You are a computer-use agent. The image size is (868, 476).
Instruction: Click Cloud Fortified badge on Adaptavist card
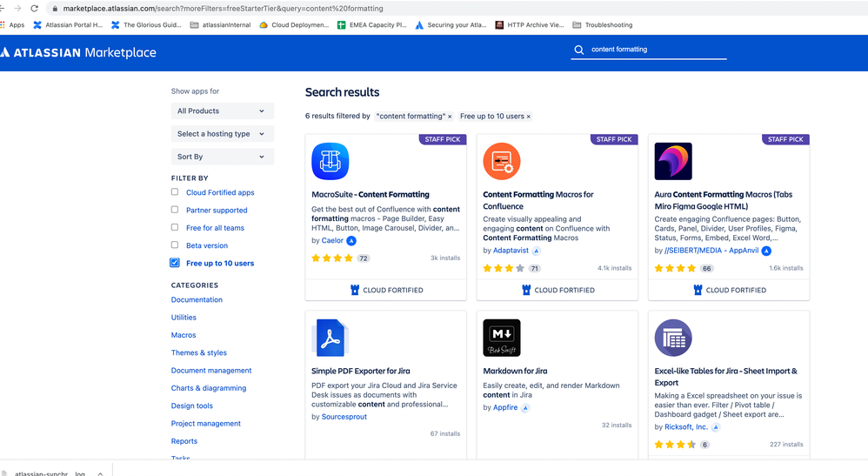click(x=558, y=290)
